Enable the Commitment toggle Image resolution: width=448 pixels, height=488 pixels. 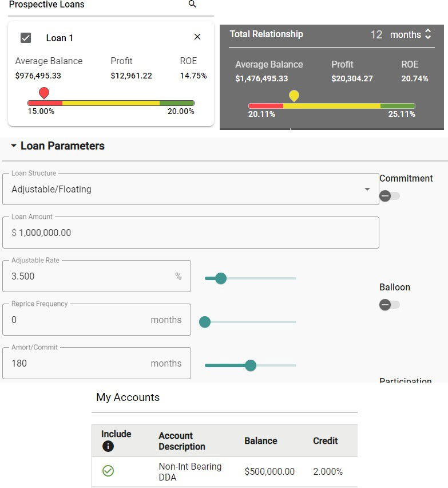coord(390,196)
